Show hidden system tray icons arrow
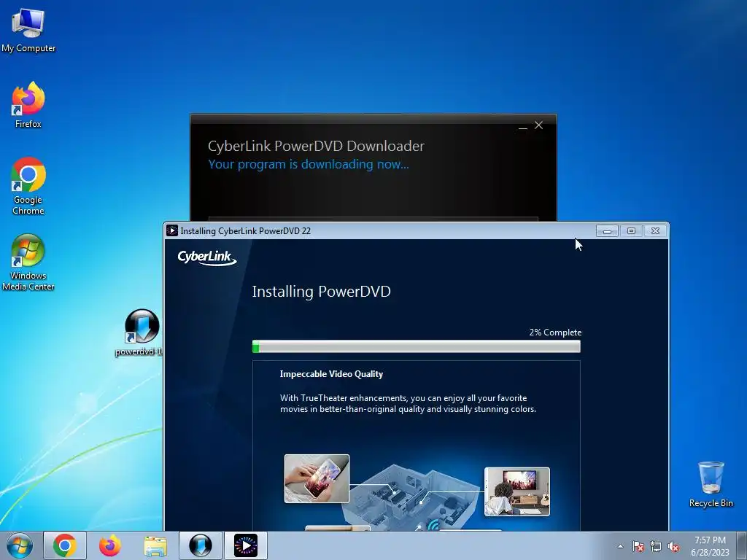This screenshot has width=747, height=560. [x=620, y=546]
